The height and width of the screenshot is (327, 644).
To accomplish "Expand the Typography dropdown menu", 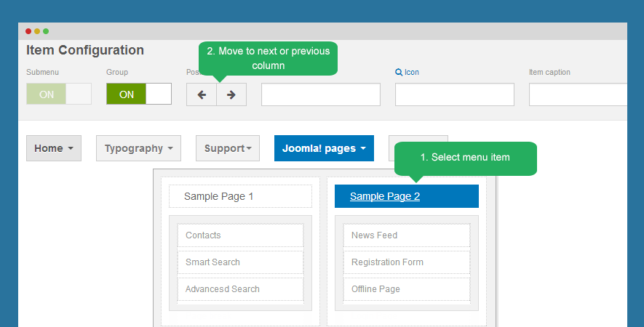I will (x=139, y=148).
